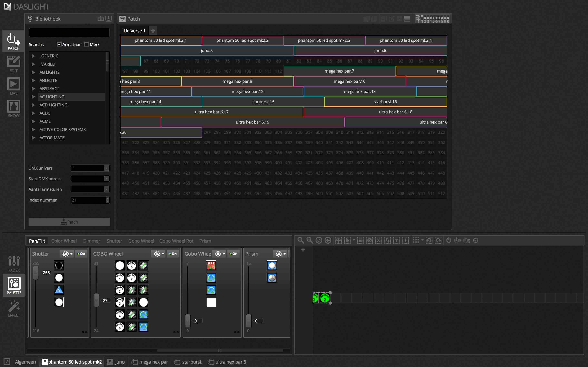The image size is (588, 367).
Task: Open the PALETTE view
Action: click(14, 286)
